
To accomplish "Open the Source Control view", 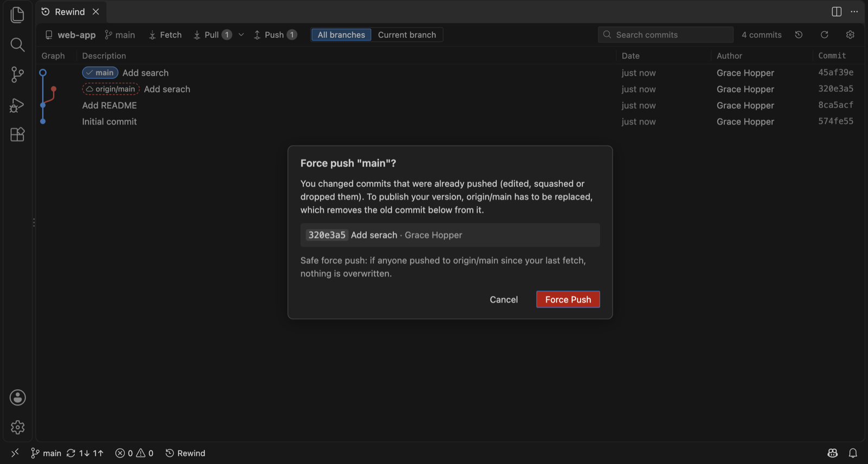I will pos(17,74).
